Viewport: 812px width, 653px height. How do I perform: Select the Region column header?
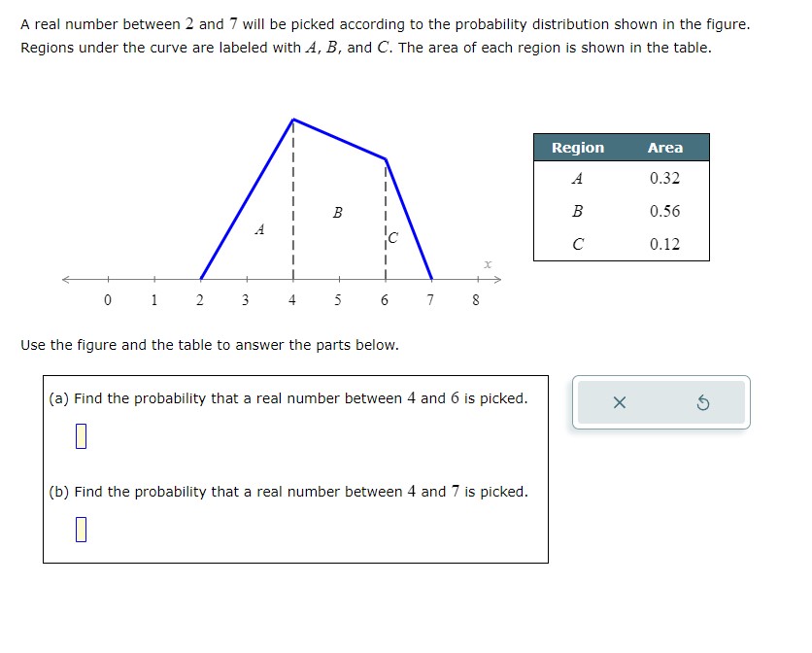tap(577, 148)
